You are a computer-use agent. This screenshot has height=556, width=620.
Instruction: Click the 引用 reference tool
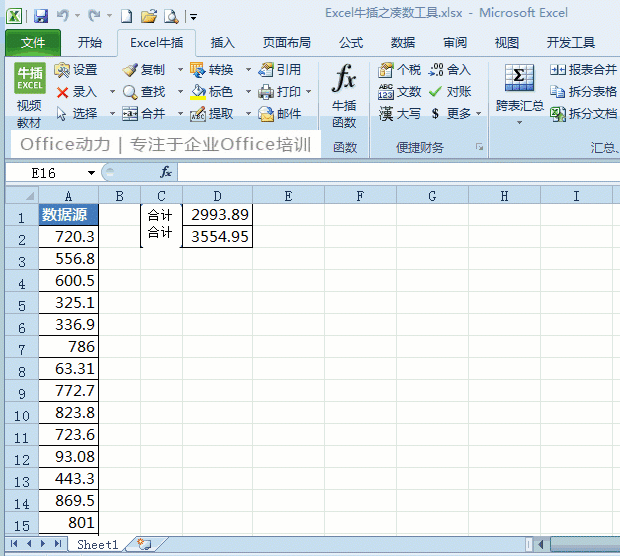pos(280,70)
